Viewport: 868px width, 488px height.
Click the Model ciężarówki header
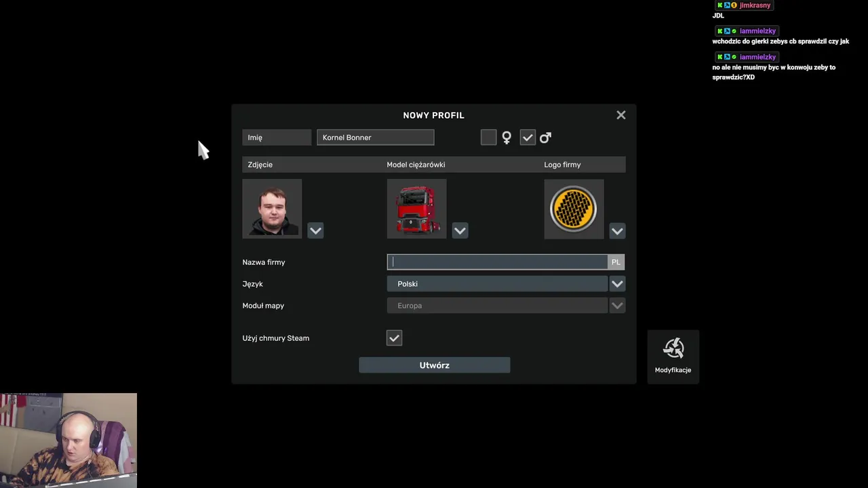point(416,165)
